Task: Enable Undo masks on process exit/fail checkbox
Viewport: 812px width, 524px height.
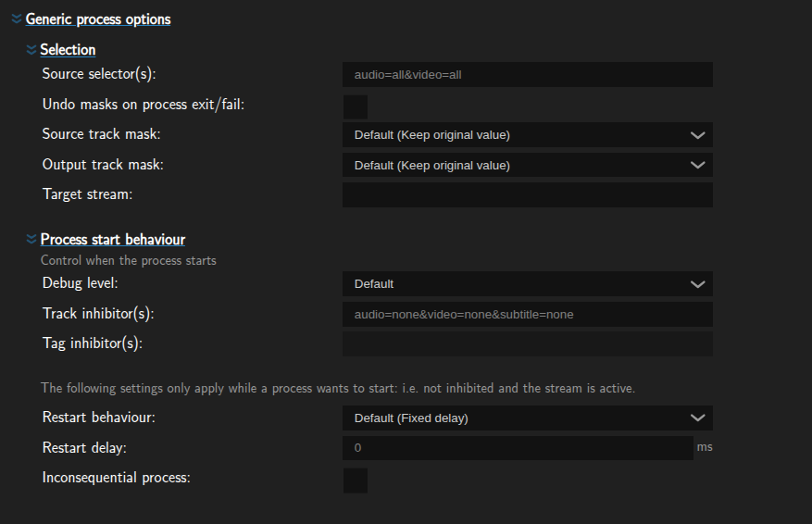Action: (356, 107)
